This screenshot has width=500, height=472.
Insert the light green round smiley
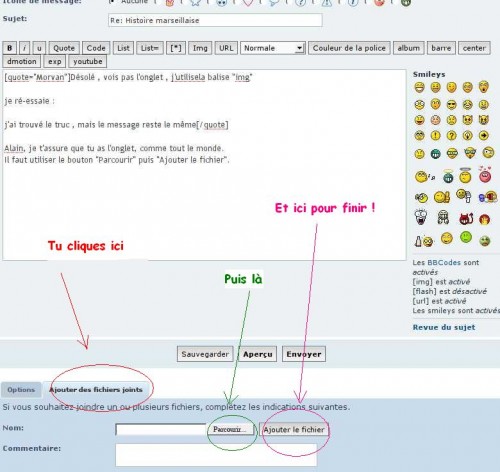pyautogui.click(x=466, y=237)
